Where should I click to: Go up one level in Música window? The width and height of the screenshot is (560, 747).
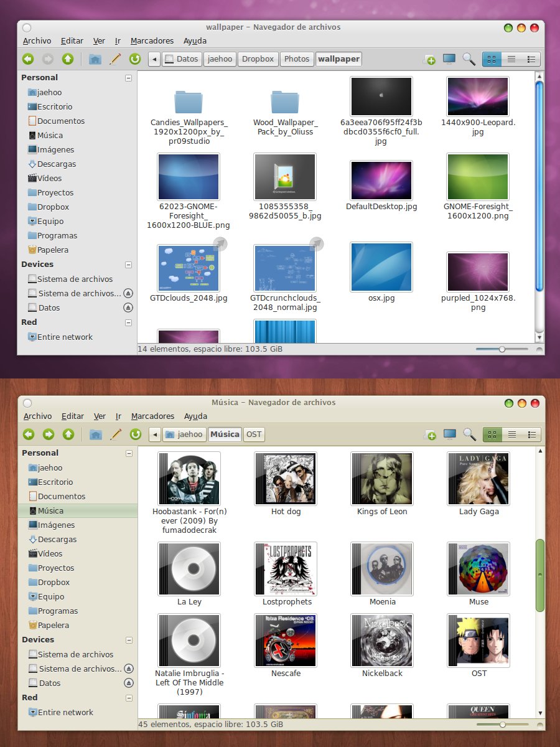68,435
